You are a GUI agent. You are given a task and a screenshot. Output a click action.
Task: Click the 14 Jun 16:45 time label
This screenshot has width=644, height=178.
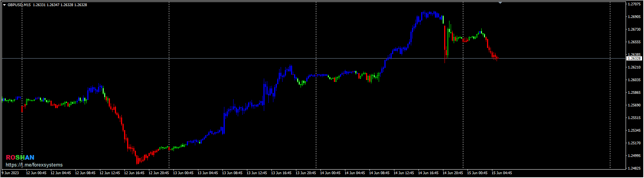pyautogui.click(x=428, y=173)
